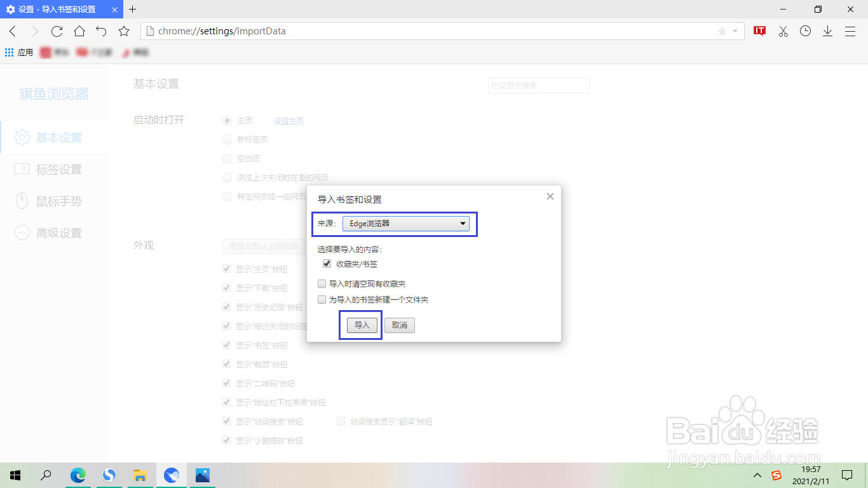Go to the home page icon

point(79,31)
